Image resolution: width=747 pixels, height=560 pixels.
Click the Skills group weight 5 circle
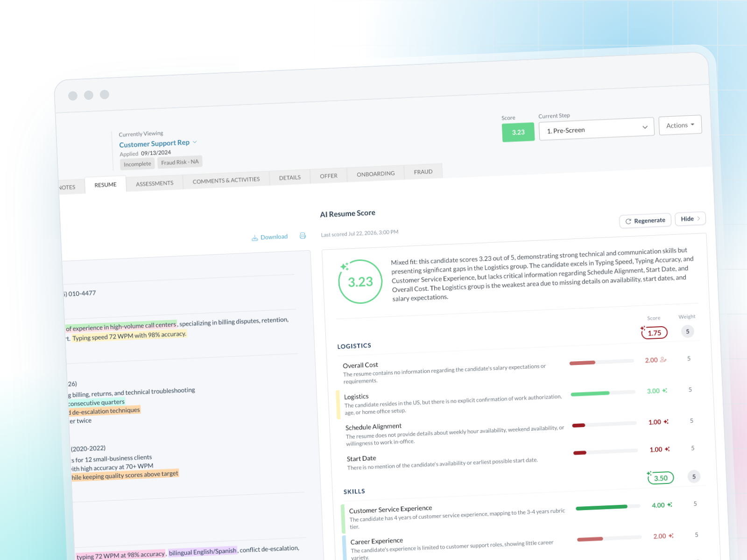(x=694, y=476)
